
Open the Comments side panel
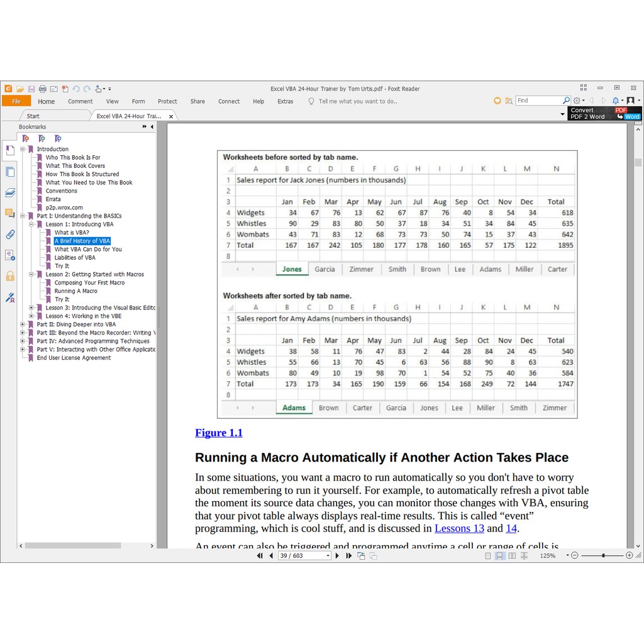(9, 213)
